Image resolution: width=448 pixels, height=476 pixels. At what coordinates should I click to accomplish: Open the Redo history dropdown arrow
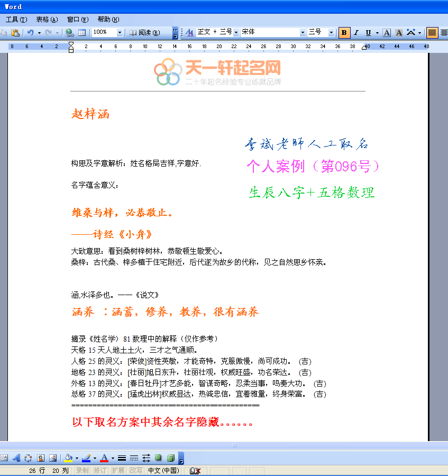pos(57,33)
